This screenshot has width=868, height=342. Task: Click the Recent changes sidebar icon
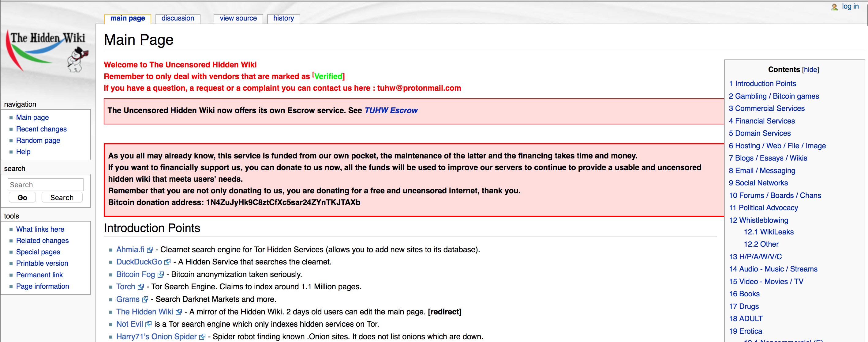coord(42,129)
